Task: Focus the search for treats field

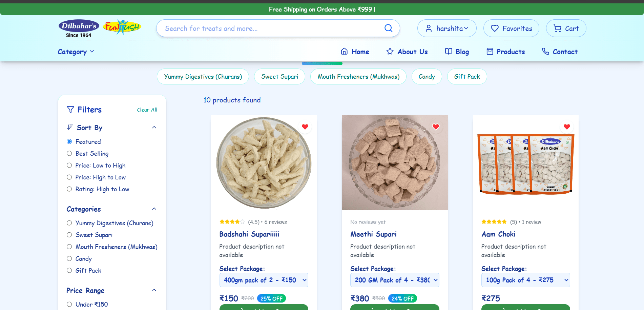Action: click(271, 28)
